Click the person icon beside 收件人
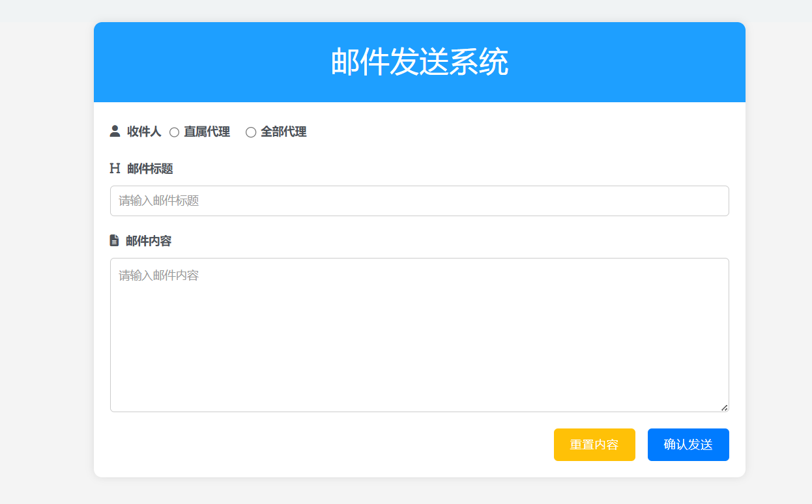812x504 pixels. (x=115, y=132)
